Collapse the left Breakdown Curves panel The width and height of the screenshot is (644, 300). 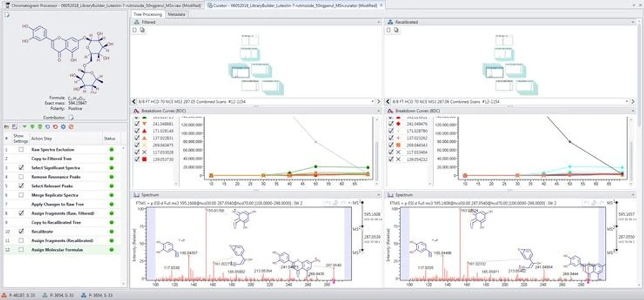point(379,111)
